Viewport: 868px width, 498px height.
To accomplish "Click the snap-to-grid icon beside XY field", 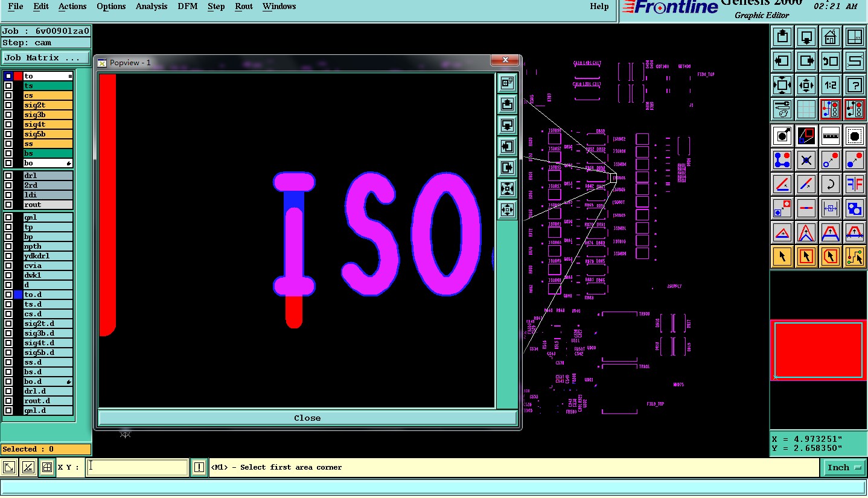I will [46, 467].
